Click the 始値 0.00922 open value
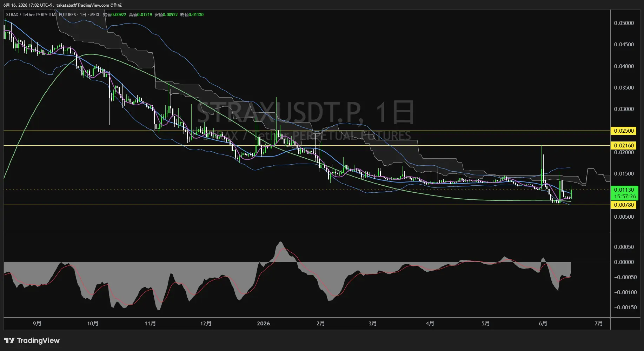Viewport: 644px width, 351px height. coord(114,15)
